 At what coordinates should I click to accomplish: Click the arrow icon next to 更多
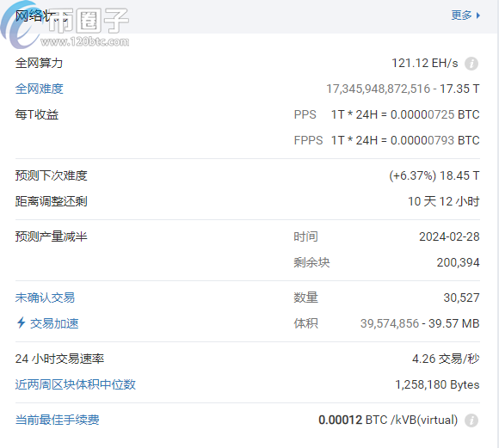(478, 15)
